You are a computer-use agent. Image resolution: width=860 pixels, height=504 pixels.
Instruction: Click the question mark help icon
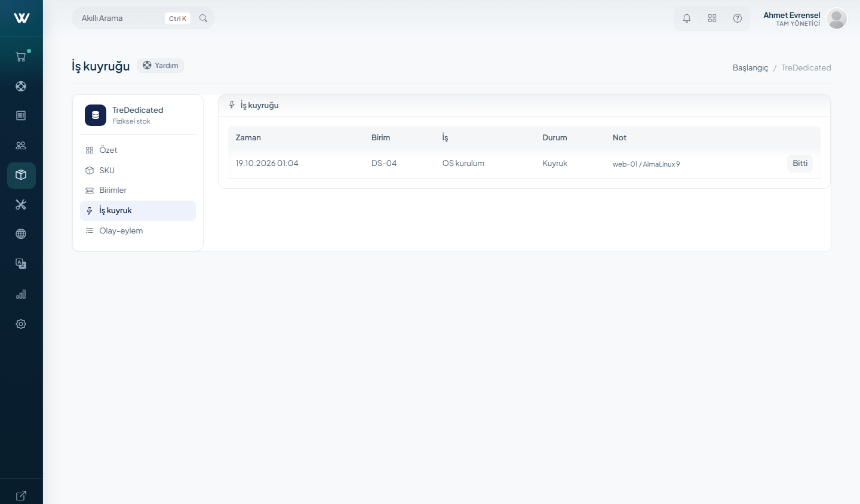point(738,19)
